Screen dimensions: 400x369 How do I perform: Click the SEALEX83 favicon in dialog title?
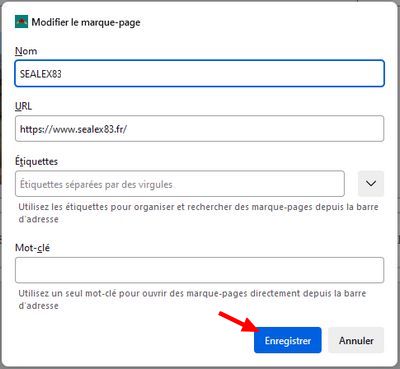[x=21, y=22]
